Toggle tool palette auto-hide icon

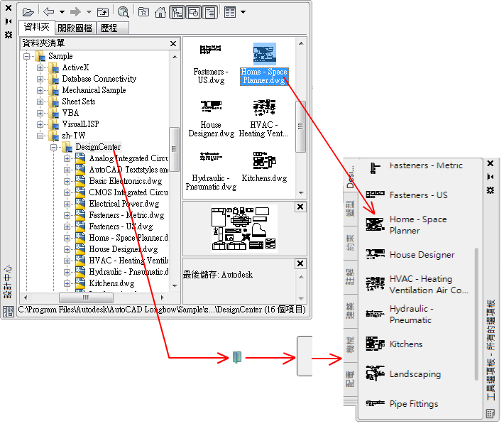(491, 177)
